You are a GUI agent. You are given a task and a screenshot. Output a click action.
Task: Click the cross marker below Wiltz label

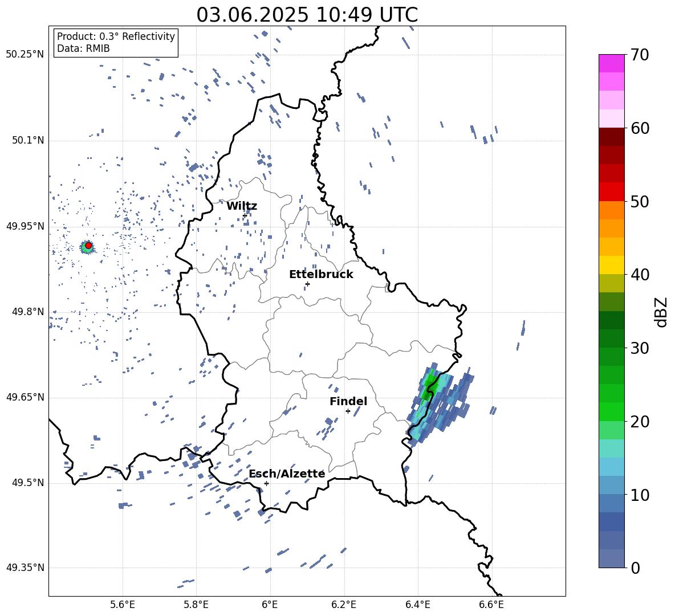245,215
